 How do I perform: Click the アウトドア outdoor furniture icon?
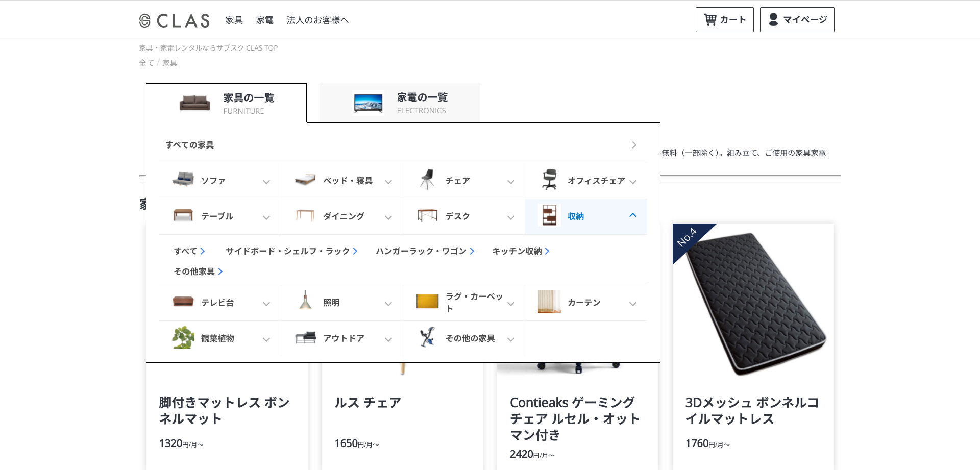point(305,337)
